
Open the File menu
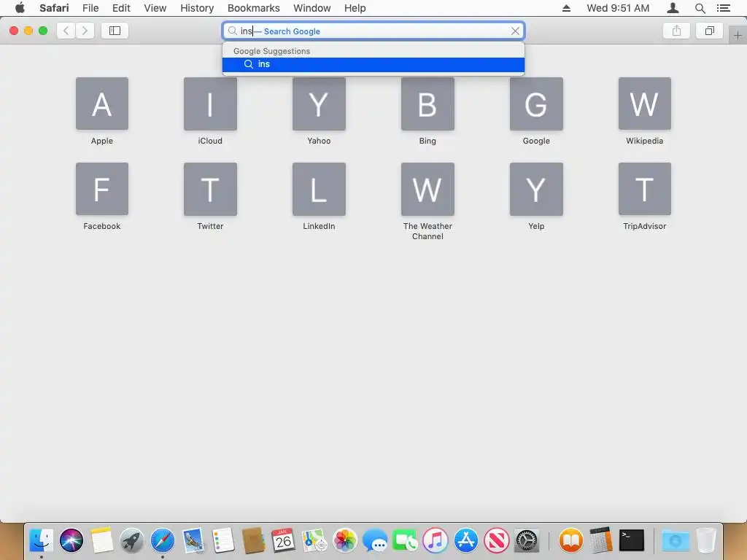[90, 8]
